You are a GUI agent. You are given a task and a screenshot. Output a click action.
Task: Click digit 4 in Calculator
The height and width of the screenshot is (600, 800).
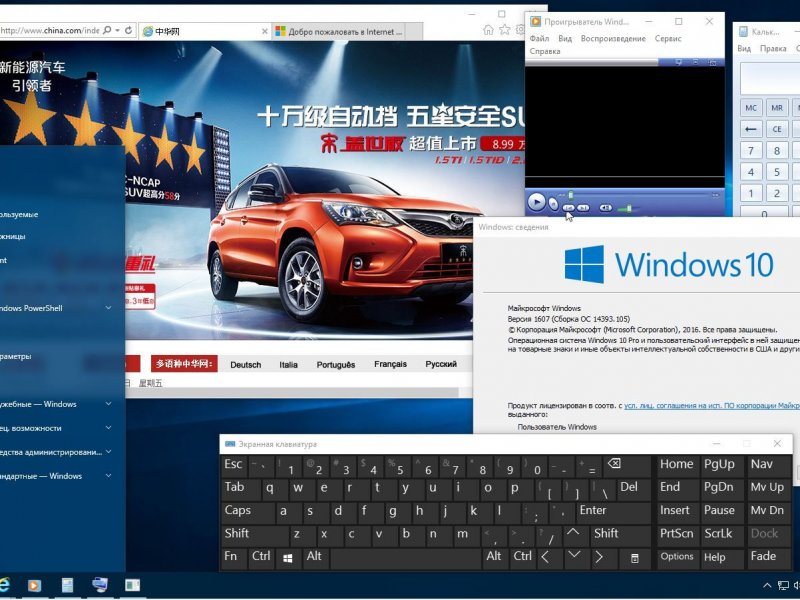[751, 172]
